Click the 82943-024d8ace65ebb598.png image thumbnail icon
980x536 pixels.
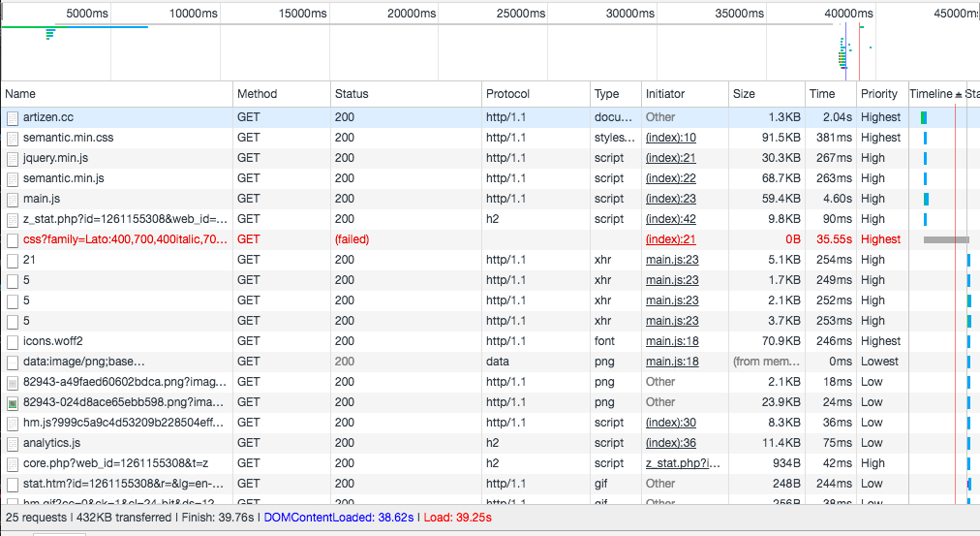point(13,402)
